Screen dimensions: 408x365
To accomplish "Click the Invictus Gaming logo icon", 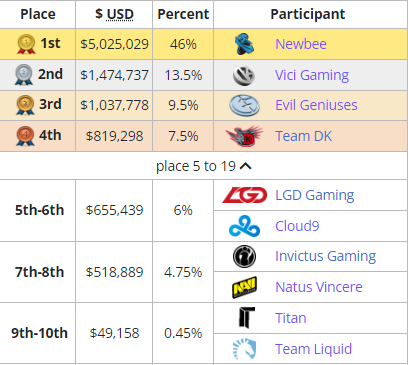I will pyautogui.click(x=244, y=257).
